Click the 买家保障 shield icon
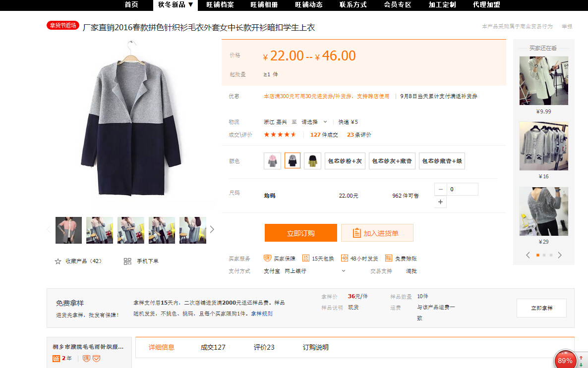The width and height of the screenshot is (588, 368). [x=267, y=258]
